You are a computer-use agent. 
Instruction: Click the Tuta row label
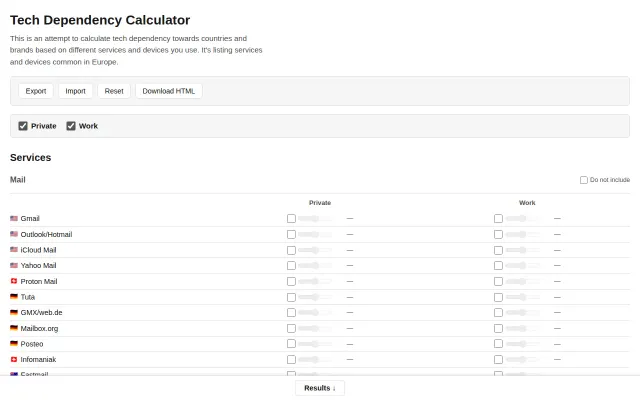[28, 297]
